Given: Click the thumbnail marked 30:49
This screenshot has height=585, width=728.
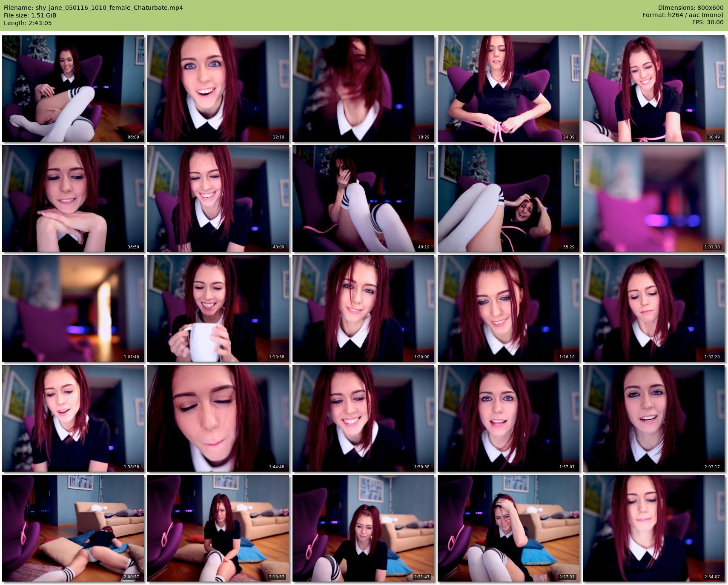Looking at the screenshot, I should point(654,89).
